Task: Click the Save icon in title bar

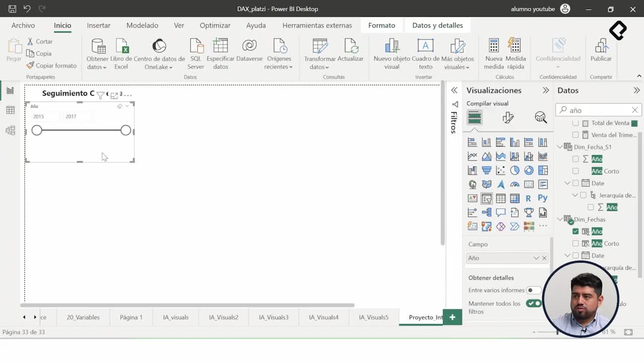Action: [x=13, y=9]
